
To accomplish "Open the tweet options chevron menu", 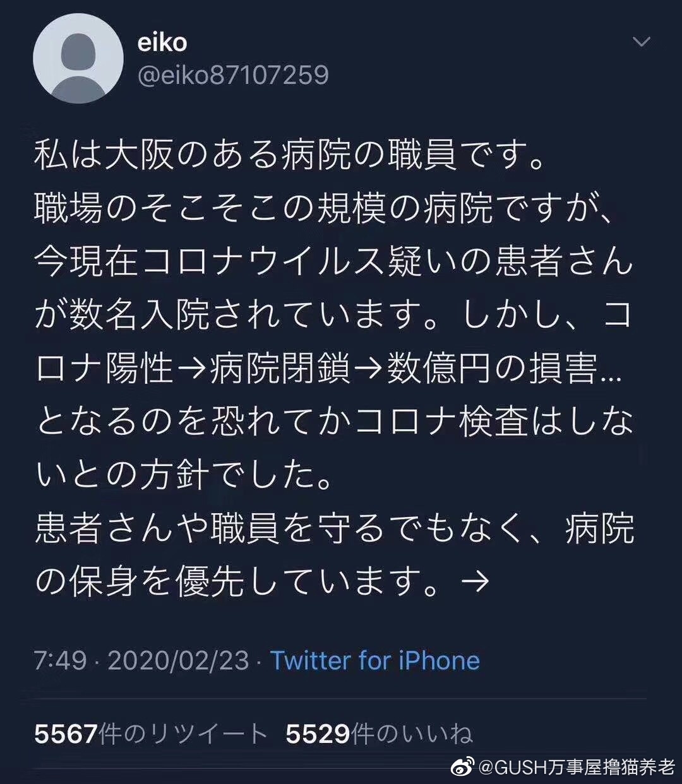I will tap(642, 42).
